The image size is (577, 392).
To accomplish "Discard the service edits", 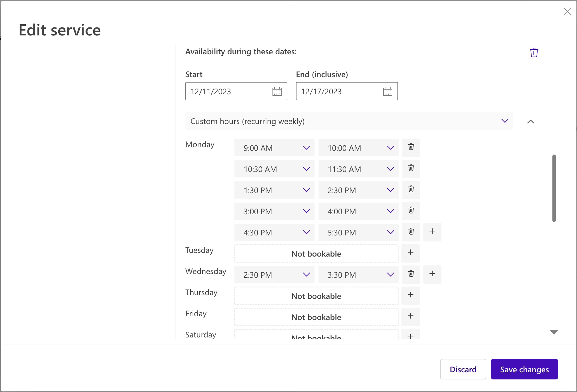I will tap(463, 369).
